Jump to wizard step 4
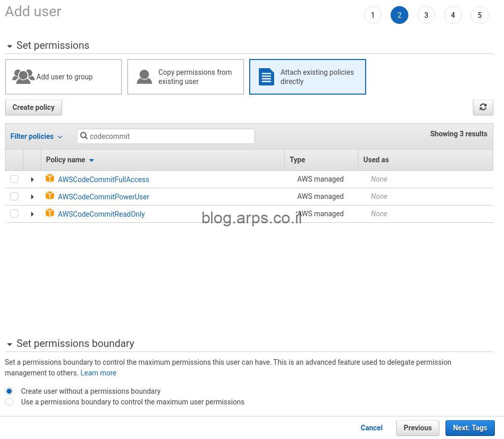Image resolution: width=504 pixels, height=439 pixels. 453,15
